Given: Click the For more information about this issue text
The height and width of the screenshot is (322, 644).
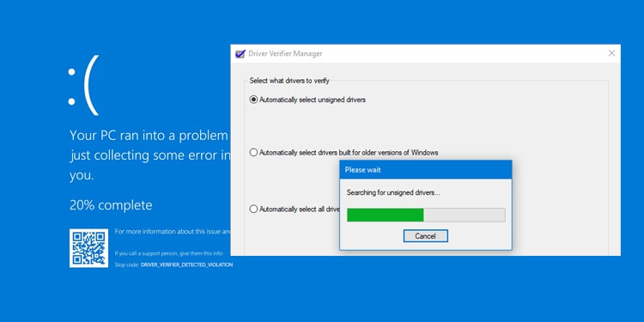Looking at the screenshot, I should coord(173,232).
